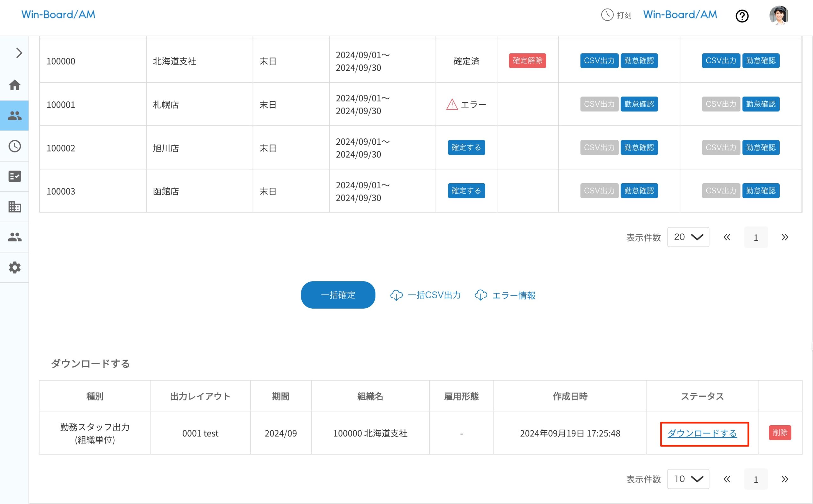Open the help question mark icon

coord(742,16)
